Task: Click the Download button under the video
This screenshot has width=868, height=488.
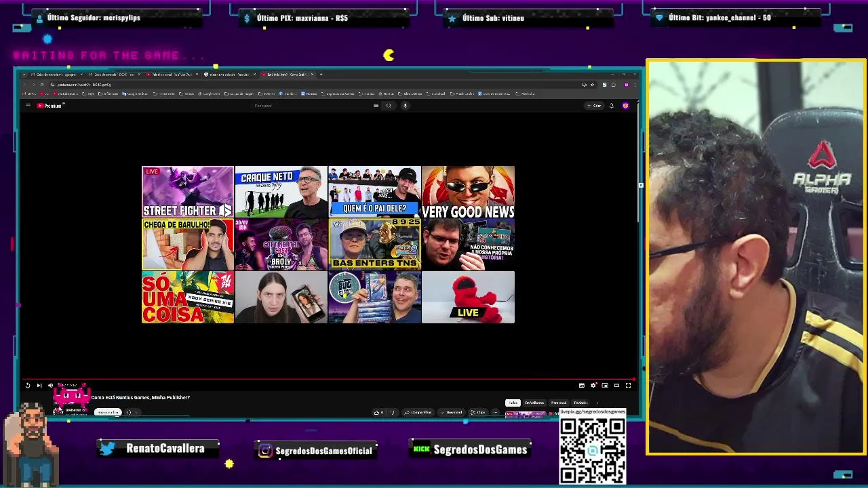Action: (x=451, y=412)
